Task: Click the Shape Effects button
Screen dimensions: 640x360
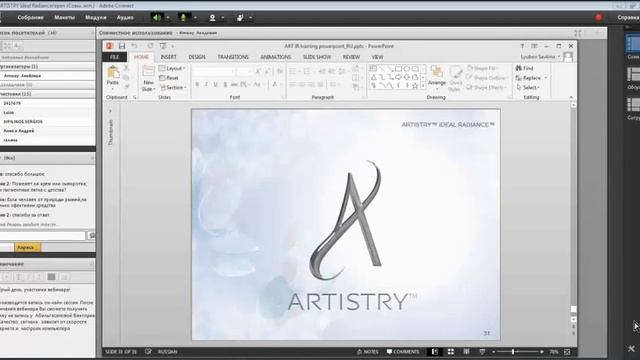Action: point(486,87)
